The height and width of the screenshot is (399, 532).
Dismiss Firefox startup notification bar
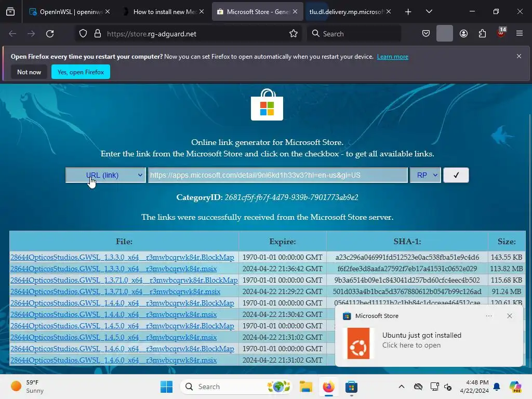point(519,56)
